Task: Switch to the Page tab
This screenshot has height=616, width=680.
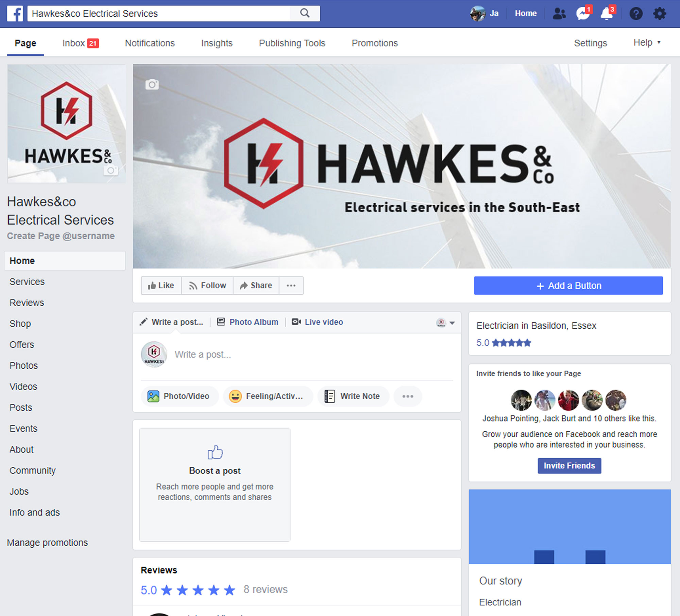Action: click(26, 43)
